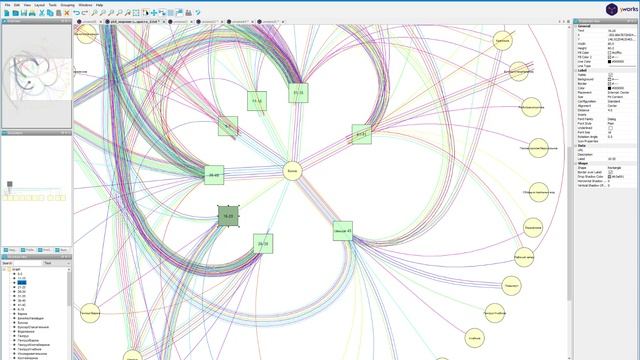Toggle the grid toolbar icon

[171, 13]
